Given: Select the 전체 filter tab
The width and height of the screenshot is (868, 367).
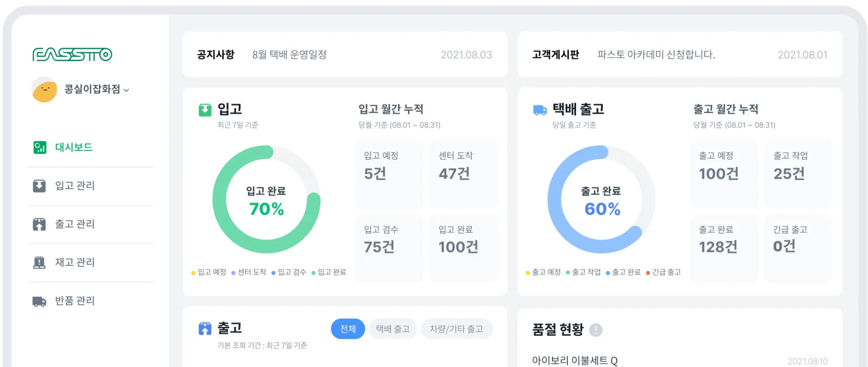Looking at the screenshot, I should click(x=348, y=329).
